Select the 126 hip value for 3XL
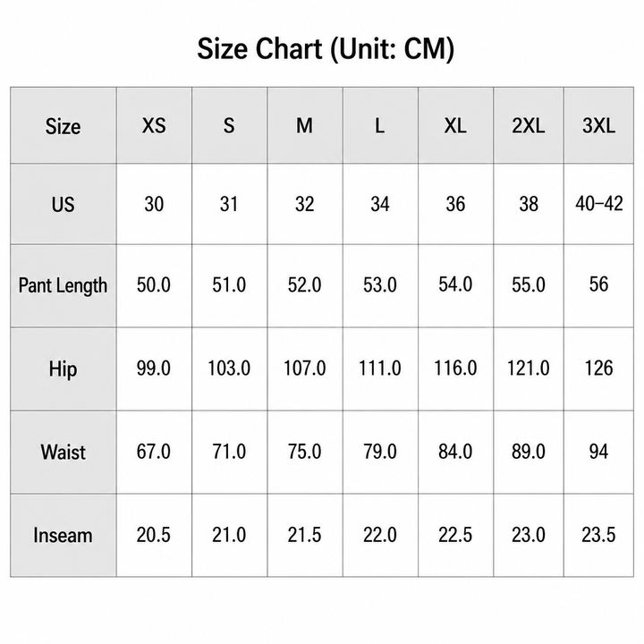This screenshot has width=644, height=644. pos(598,369)
